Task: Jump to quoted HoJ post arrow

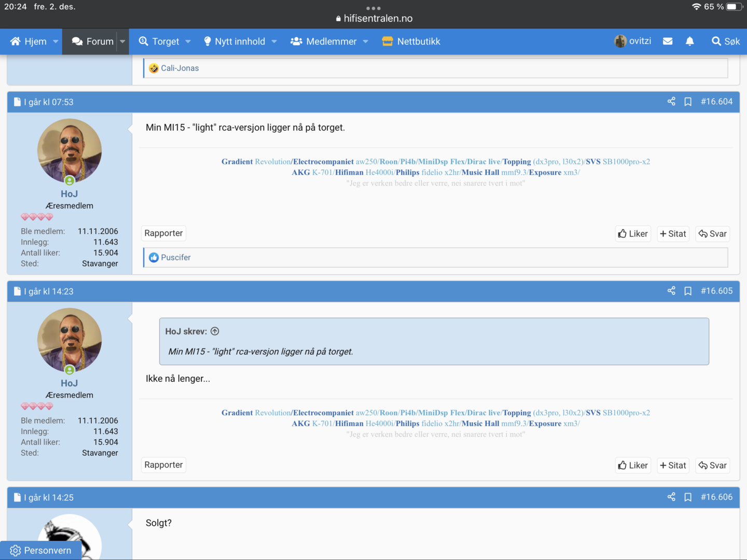Action: [x=215, y=331]
